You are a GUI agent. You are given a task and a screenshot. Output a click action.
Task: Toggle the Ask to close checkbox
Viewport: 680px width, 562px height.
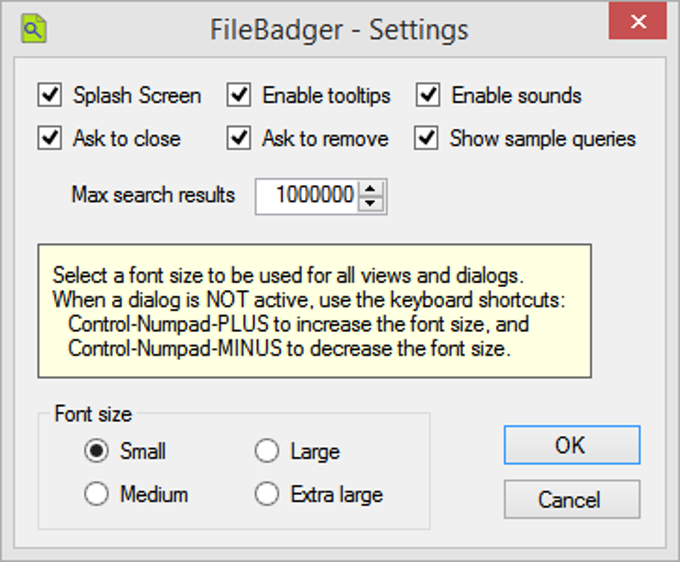(x=49, y=138)
